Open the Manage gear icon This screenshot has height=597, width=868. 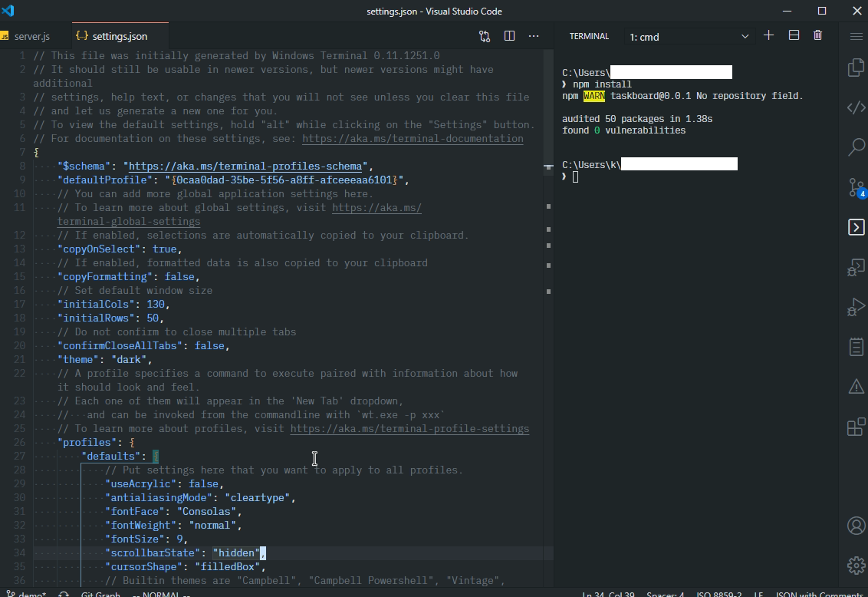[856, 566]
